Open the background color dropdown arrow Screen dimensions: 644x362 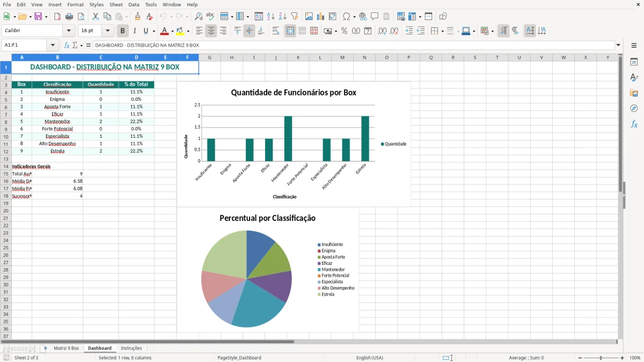[x=188, y=31]
